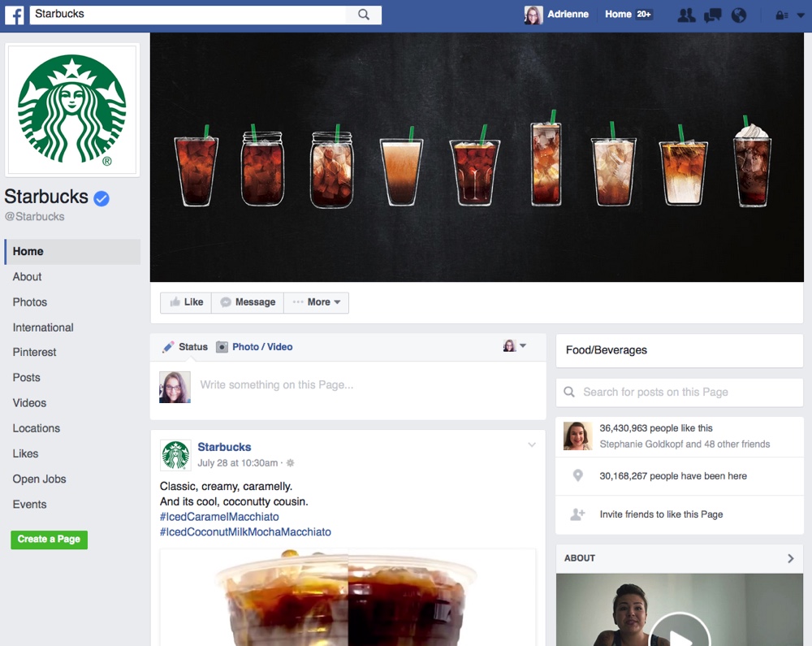This screenshot has height=646, width=812.
Task: Open the privacy shortcuts lock icon
Action: [x=781, y=15]
